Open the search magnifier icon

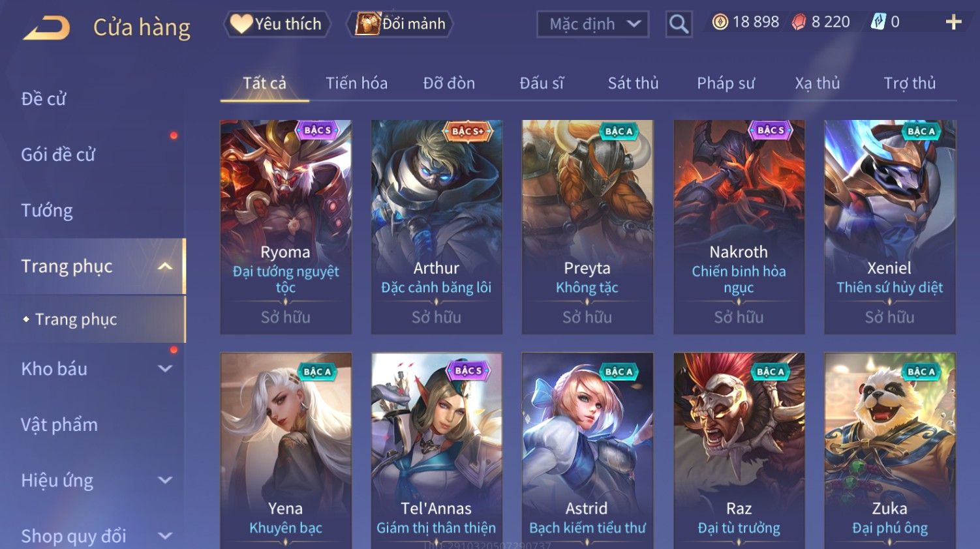[x=679, y=24]
